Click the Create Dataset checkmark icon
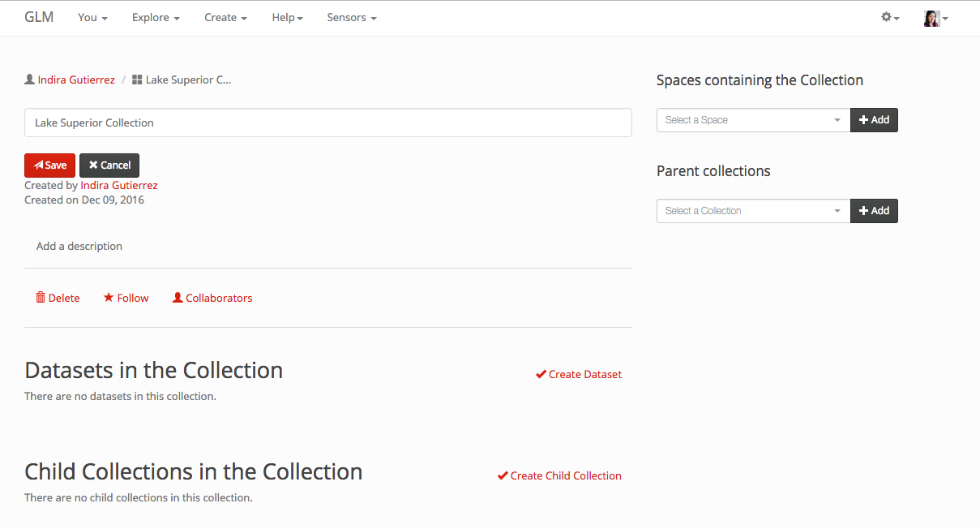Screen dimensions: 980x529 point(541,374)
